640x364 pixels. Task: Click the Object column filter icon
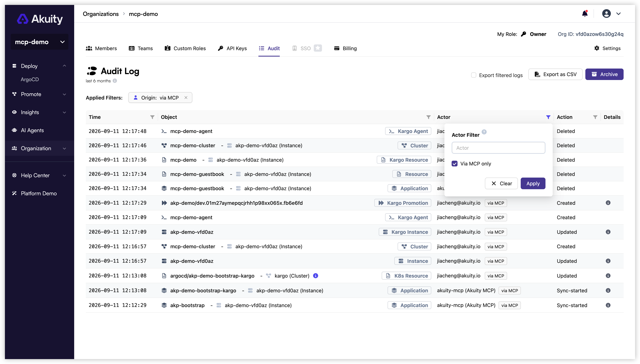coord(428,117)
